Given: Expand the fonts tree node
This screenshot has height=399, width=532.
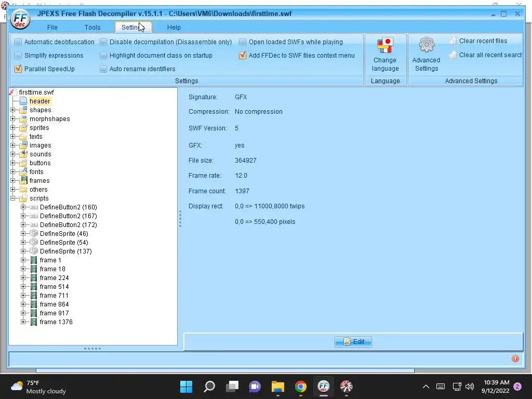Looking at the screenshot, I should [13, 171].
